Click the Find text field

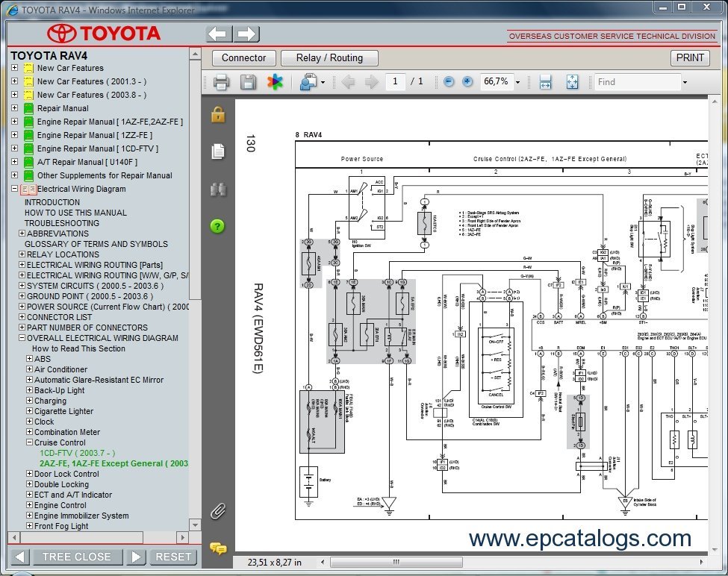tap(638, 82)
